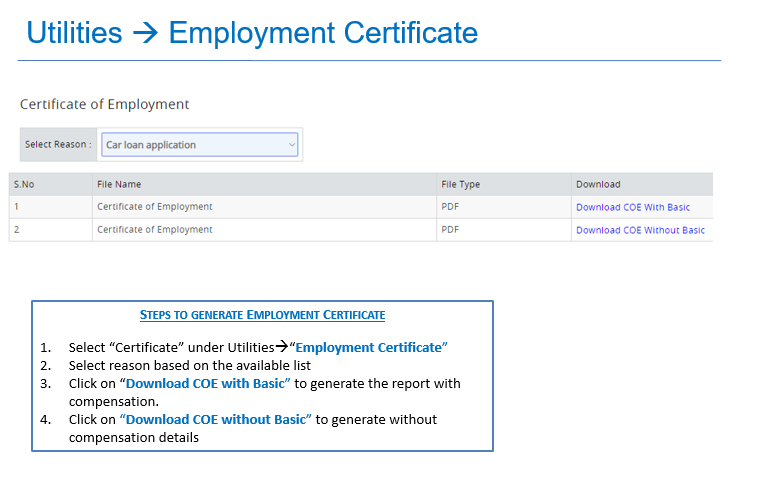Click Download COE Without Basic link

point(640,230)
